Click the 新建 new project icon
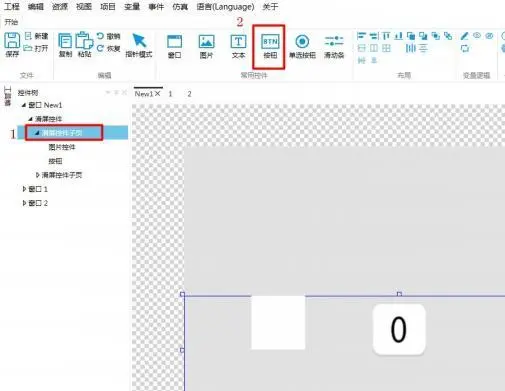The image size is (505, 391). [29, 36]
